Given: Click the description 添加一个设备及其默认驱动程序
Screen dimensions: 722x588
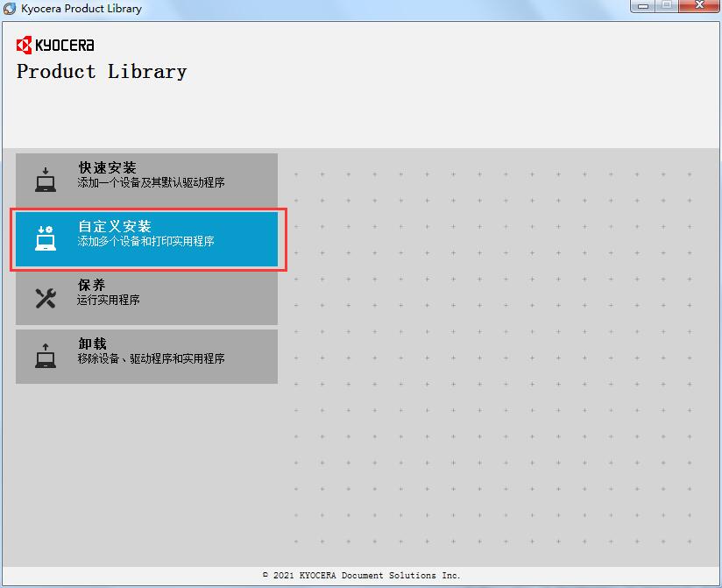Looking at the screenshot, I should [x=151, y=182].
